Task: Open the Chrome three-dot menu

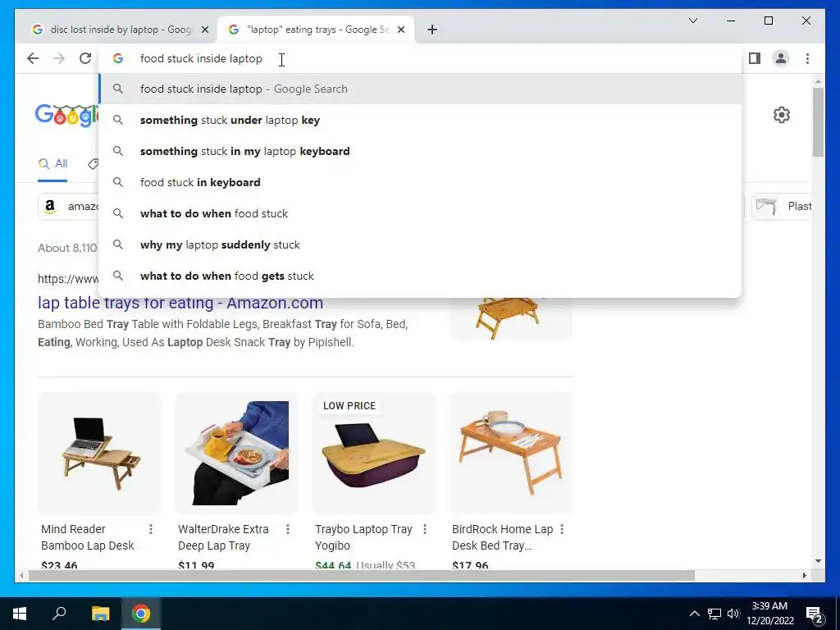Action: 807,58
